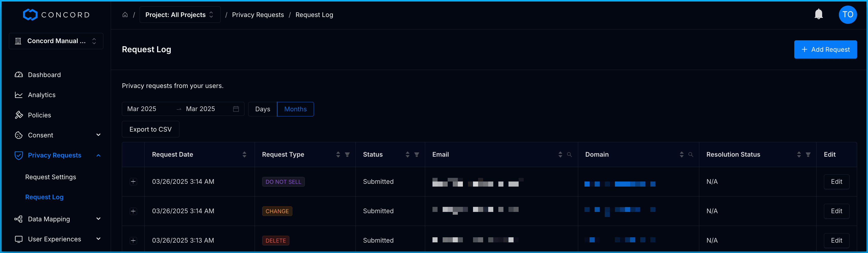Image resolution: width=868 pixels, height=253 pixels.
Task: Open the TO user avatar
Action: coord(847,14)
